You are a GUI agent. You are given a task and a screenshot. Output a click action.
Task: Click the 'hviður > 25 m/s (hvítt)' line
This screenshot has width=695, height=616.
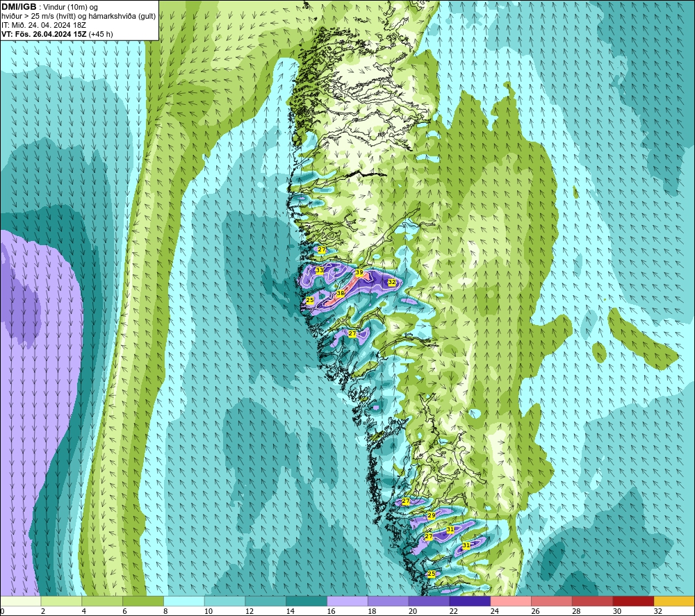coord(38,17)
